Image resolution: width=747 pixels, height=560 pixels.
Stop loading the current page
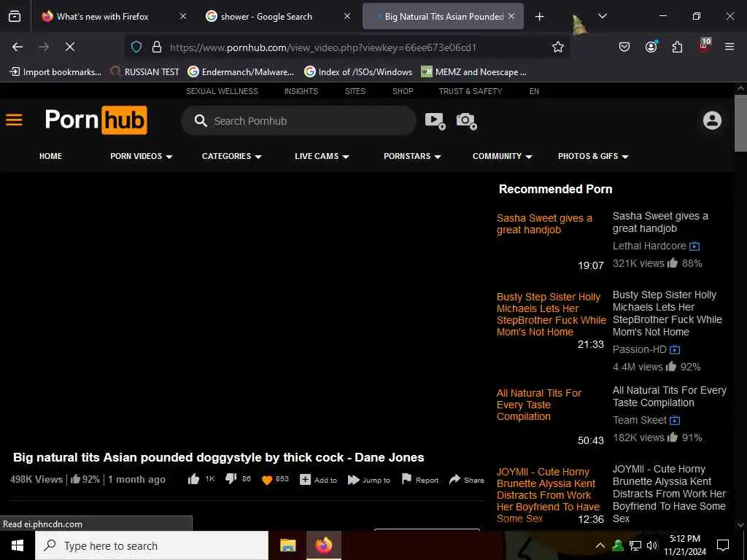69,47
